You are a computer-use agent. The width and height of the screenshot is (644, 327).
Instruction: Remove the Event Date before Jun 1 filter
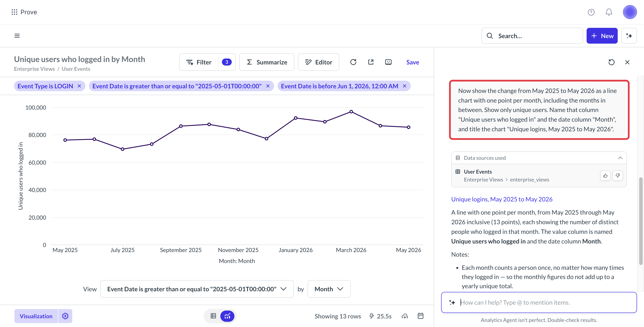[x=405, y=86]
